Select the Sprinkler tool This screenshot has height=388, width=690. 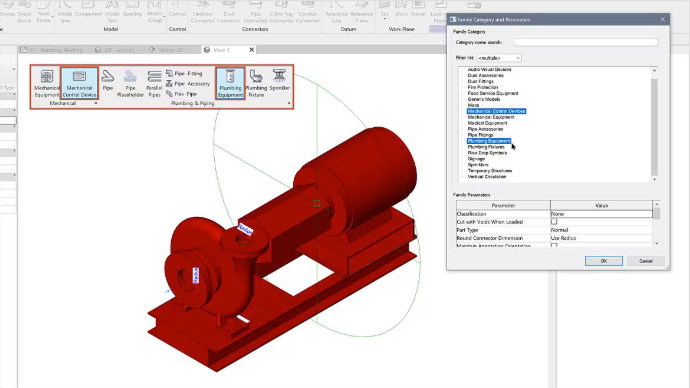(279, 80)
